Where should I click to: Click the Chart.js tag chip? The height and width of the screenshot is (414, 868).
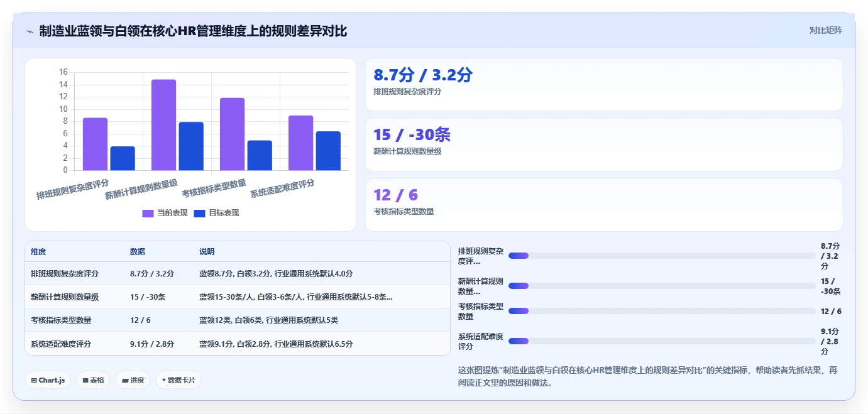48,380
